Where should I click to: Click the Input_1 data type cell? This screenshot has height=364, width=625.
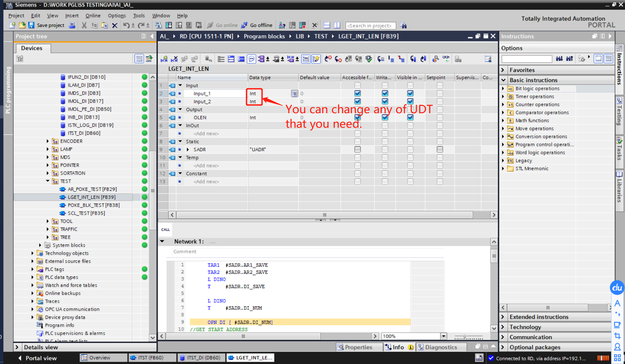(x=273, y=93)
